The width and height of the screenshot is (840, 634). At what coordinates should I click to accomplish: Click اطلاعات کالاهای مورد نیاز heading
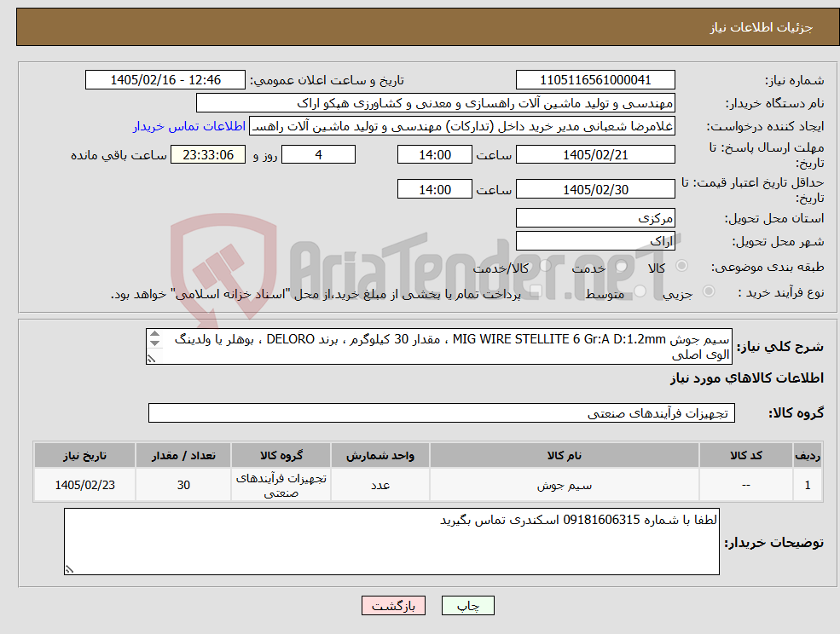[x=747, y=378]
